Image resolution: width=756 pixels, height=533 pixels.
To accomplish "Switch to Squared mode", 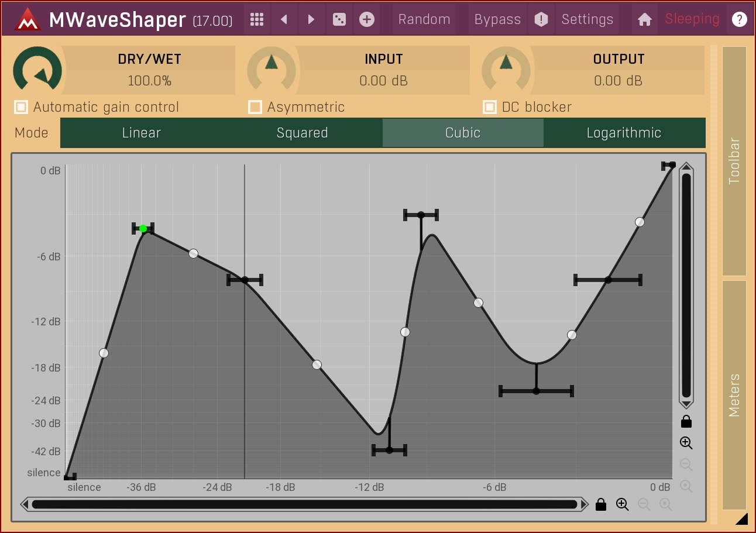I will pyautogui.click(x=302, y=133).
